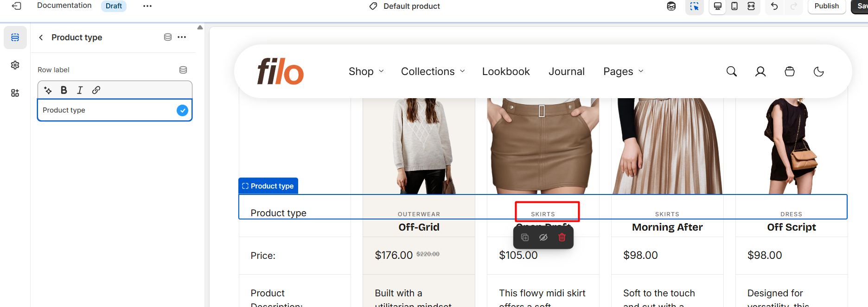Click the AI sparkle text generation icon

(48, 90)
